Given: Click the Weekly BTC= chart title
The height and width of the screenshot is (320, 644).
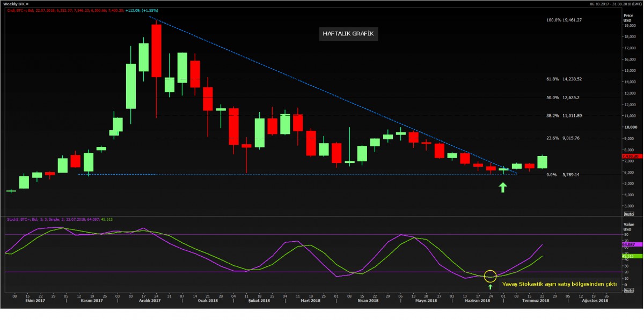Looking at the screenshot, I should [17, 3].
